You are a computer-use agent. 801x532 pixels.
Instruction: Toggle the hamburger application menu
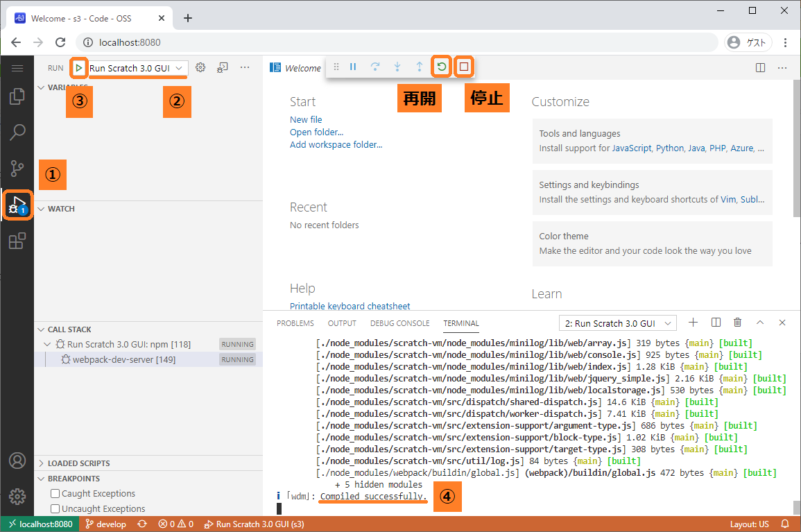point(17,68)
